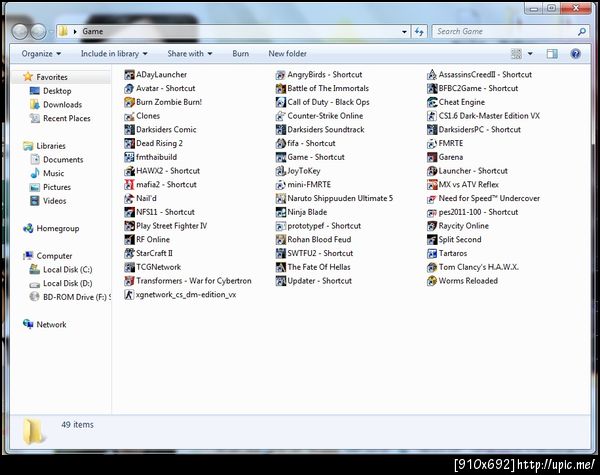Select the Cheat Engine icon

[432, 102]
